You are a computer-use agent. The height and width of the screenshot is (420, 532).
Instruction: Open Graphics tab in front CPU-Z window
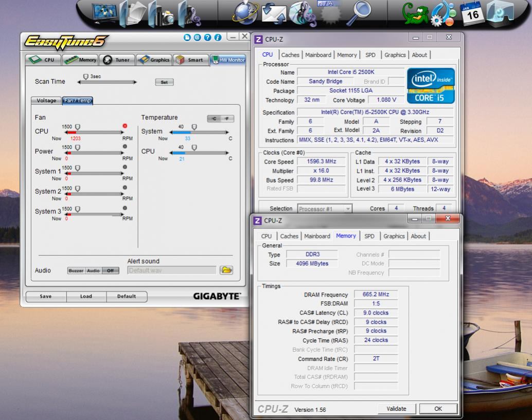click(394, 236)
